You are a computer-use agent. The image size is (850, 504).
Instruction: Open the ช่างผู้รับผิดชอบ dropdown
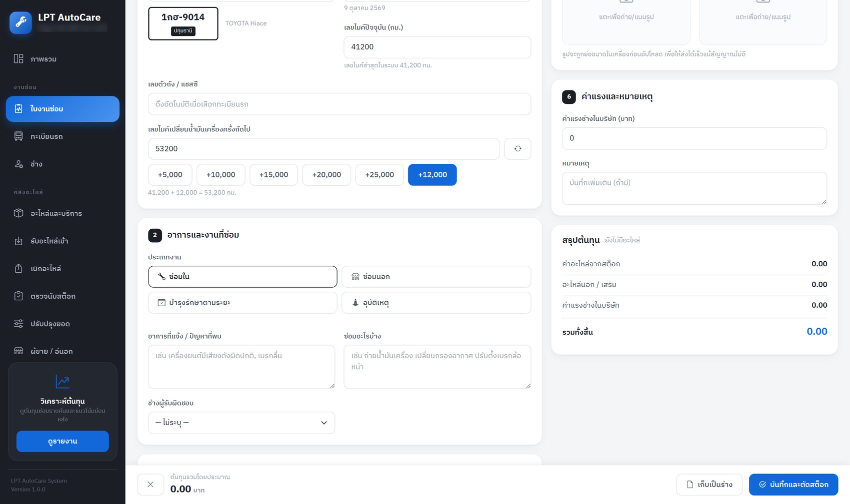241,423
